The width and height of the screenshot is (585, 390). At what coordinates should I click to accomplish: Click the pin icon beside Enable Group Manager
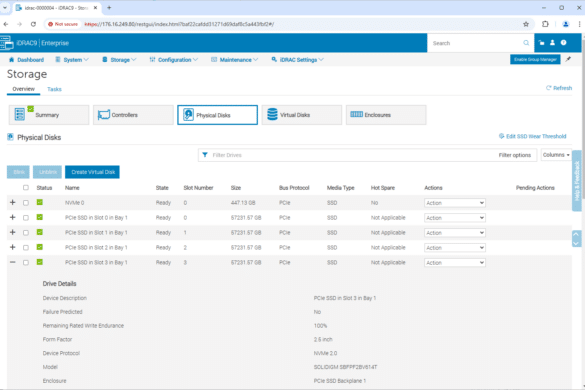click(568, 59)
